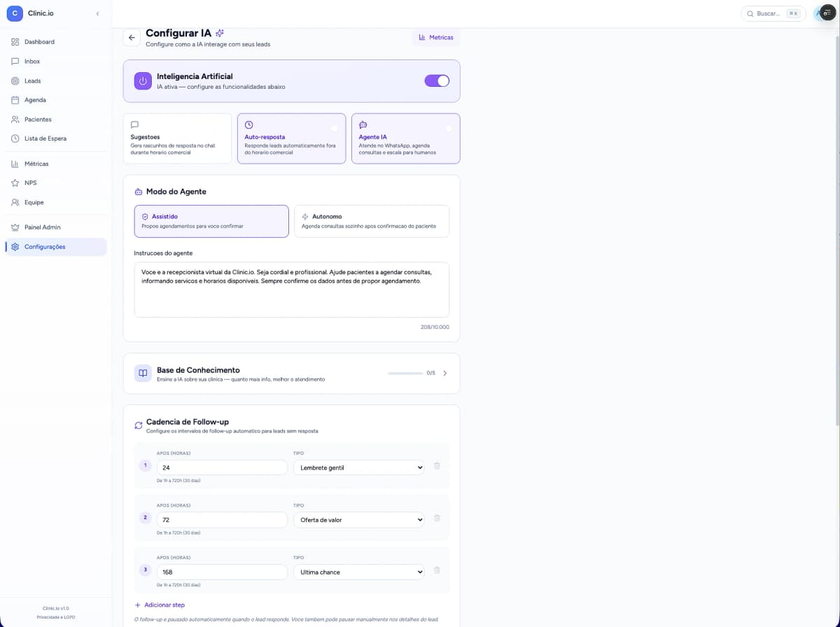
Task: Go to Configurações in the sidebar
Action: (x=45, y=246)
